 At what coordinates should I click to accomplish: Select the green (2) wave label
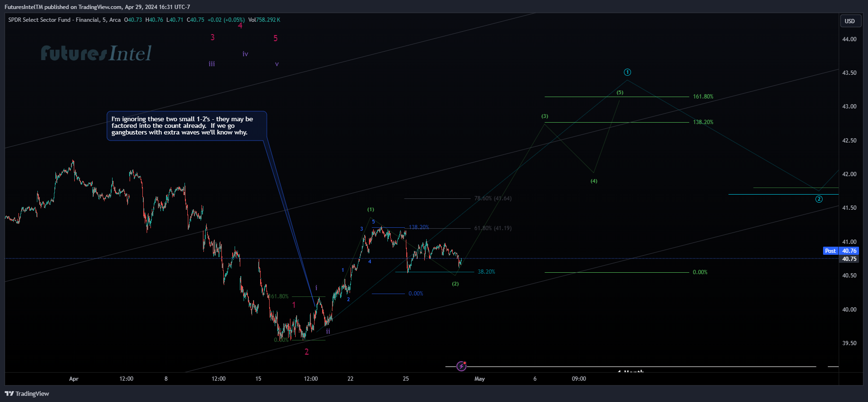pos(455,284)
